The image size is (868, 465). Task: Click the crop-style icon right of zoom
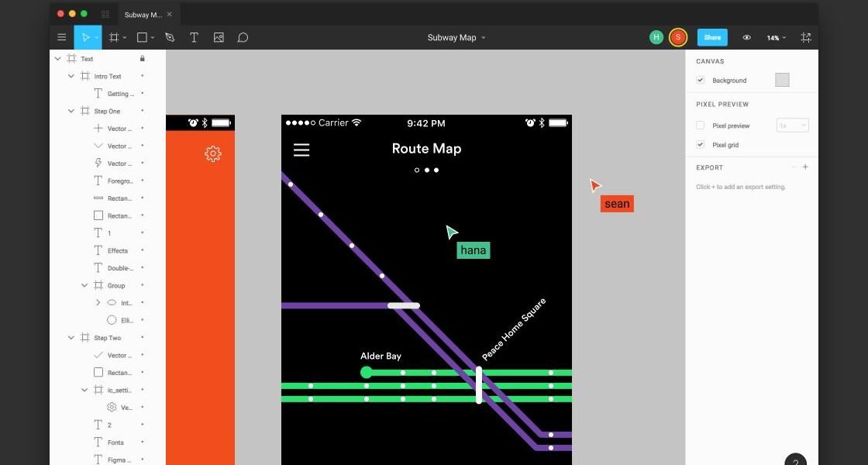click(806, 38)
